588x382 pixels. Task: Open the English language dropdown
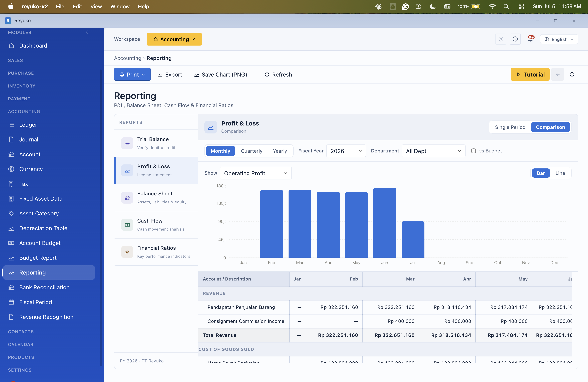(x=559, y=39)
